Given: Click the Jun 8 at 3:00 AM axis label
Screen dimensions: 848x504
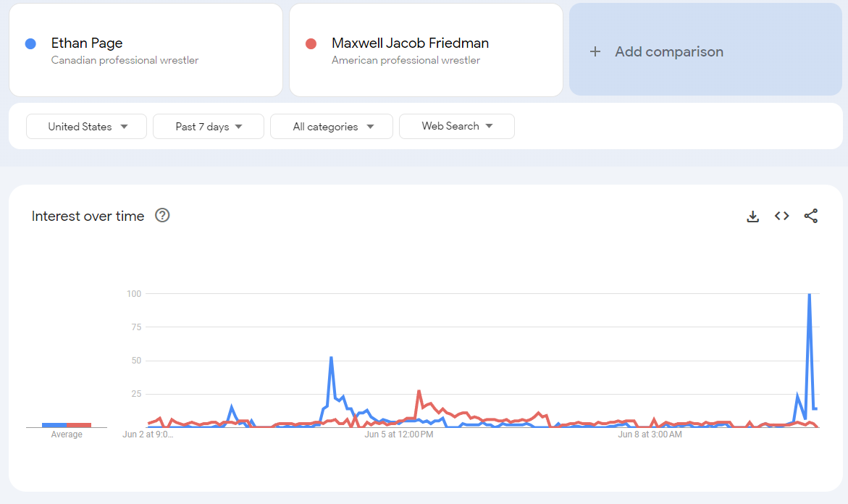Looking at the screenshot, I should (x=650, y=434).
